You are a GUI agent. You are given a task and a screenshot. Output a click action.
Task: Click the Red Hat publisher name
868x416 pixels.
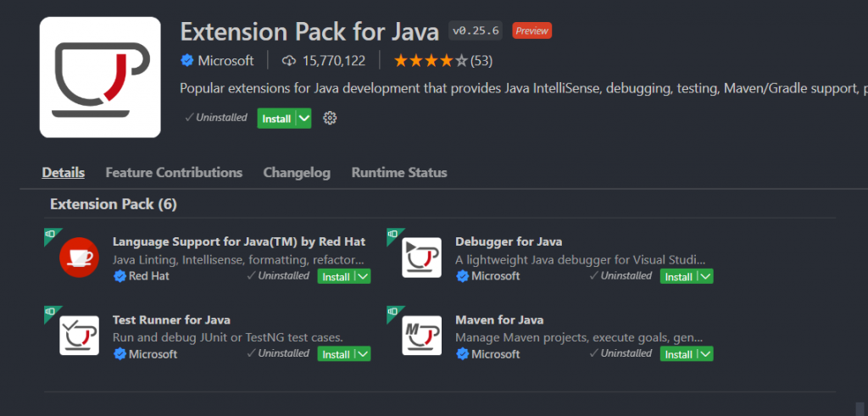pyautogui.click(x=149, y=276)
